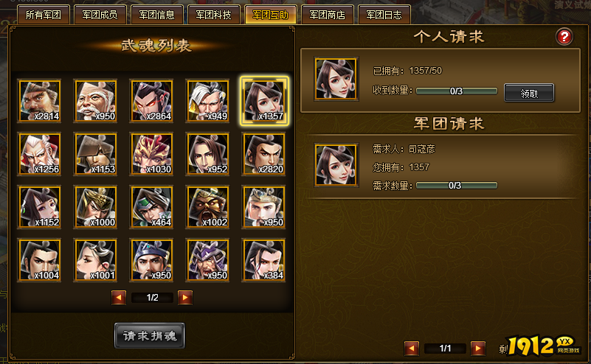Viewport: 591px width, 364px height.
Task: Click the 收到数量 0/3 progress bar
Action: (457, 91)
